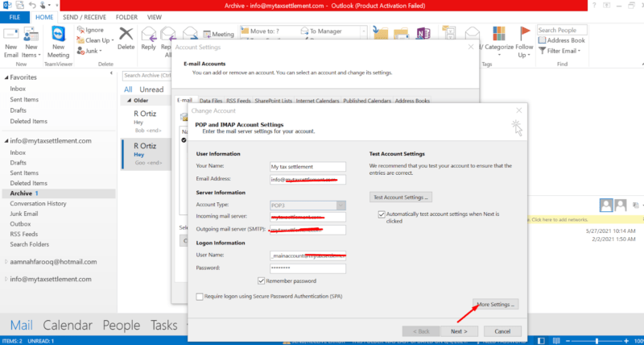Click the Test Account Settings button
This screenshot has height=345, width=644.
pyautogui.click(x=400, y=197)
